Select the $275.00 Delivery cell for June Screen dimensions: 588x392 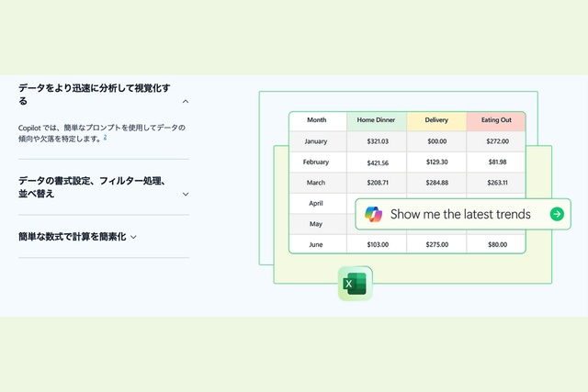pos(436,245)
